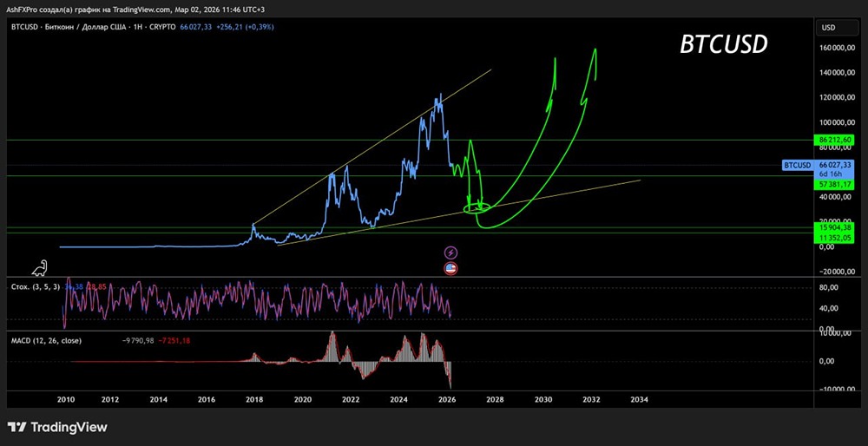Click the red Stochastic value 28,85
Image resolution: width=868 pixels, height=446 pixels.
pyautogui.click(x=97, y=286)
